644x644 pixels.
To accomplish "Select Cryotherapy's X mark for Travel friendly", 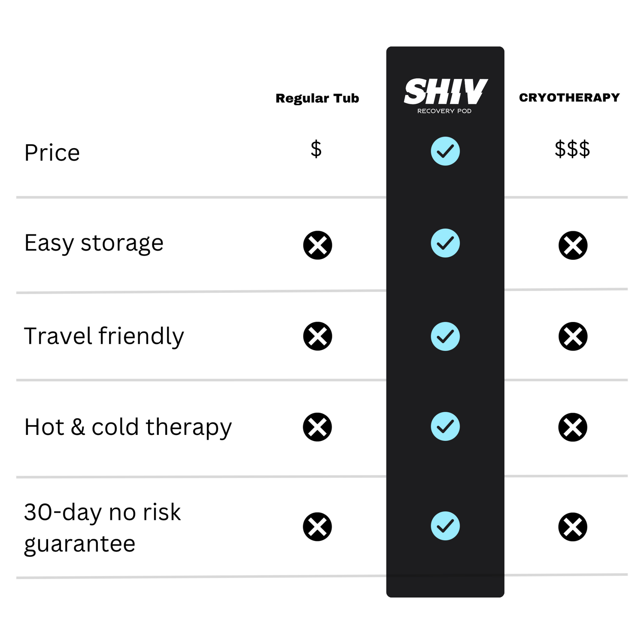I will [x=573, y=336].
